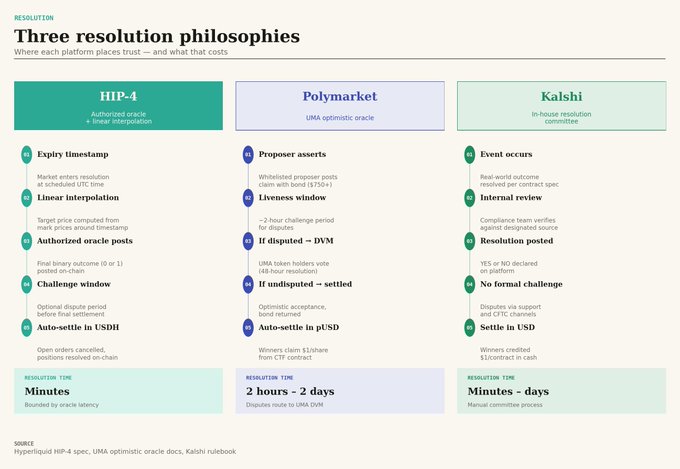Select the 'If disputed → DVM' step heading
This screenshot has height=469, width=680.
[x=296, y=241]
